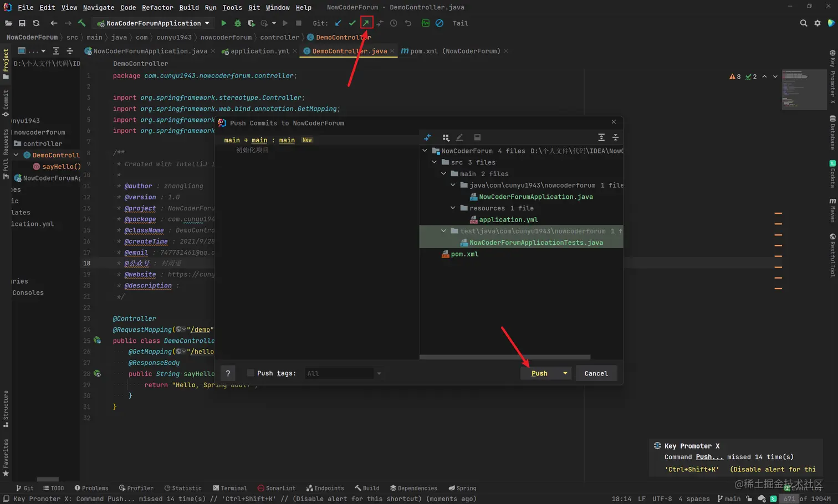Click the Save All toolbar icon
The image size is (838, 504).
point(22,23)
